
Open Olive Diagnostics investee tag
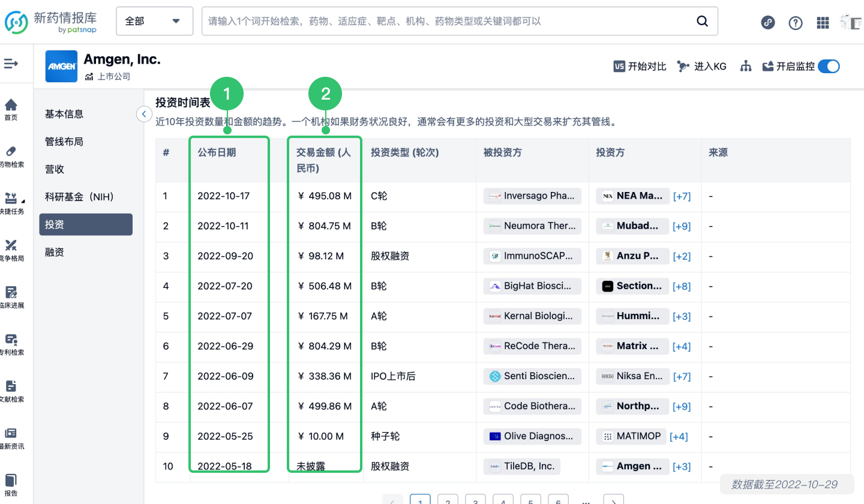(x=533, y=436)
